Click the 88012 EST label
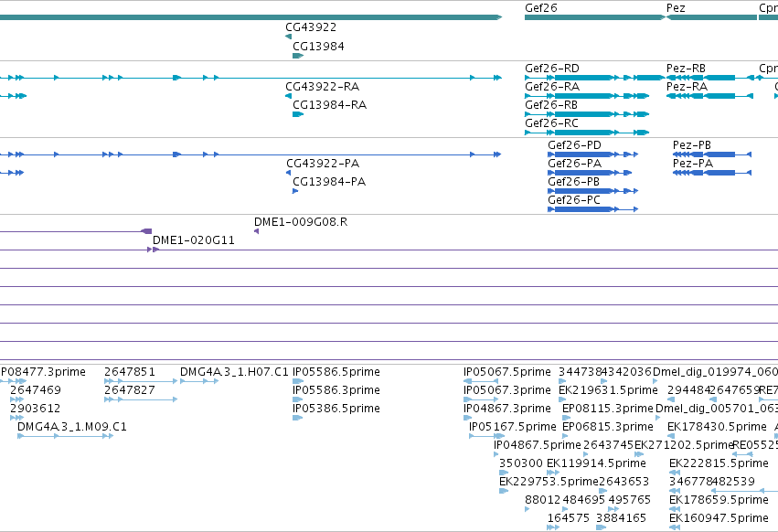Screen dimensions: 778x532 pyautogui.click(x=543, y=500)
